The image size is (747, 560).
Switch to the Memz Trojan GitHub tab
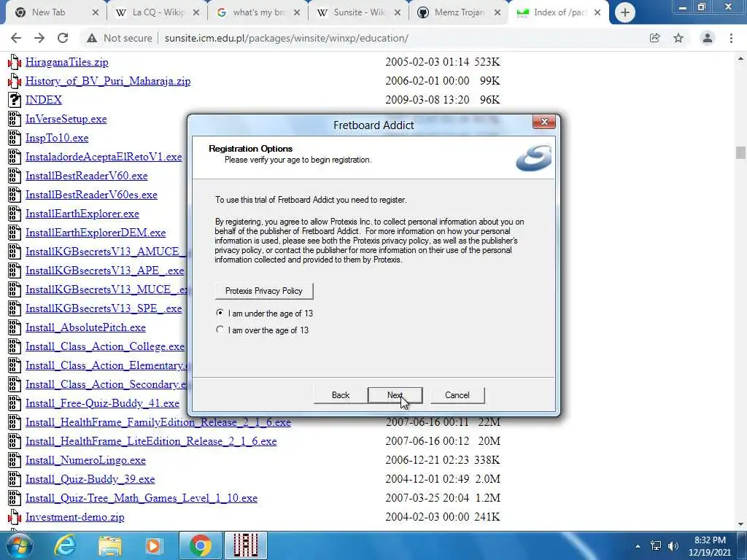[460, 12]
